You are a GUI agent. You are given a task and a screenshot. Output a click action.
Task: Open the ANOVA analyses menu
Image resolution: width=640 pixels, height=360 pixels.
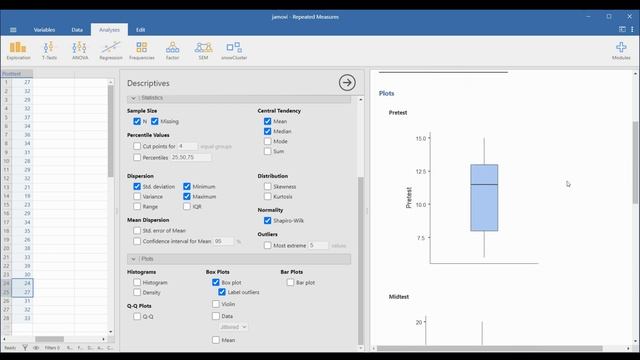click(x=80, y=51)
